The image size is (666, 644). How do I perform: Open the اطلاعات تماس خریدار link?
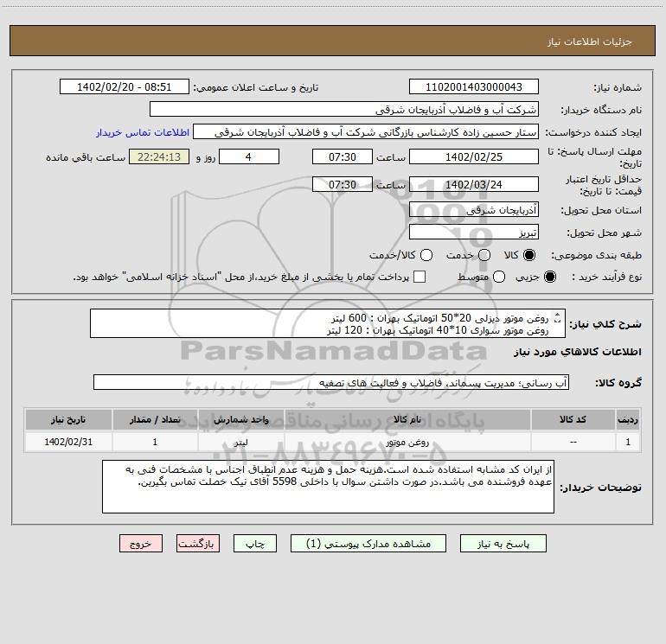coord(143,132)
